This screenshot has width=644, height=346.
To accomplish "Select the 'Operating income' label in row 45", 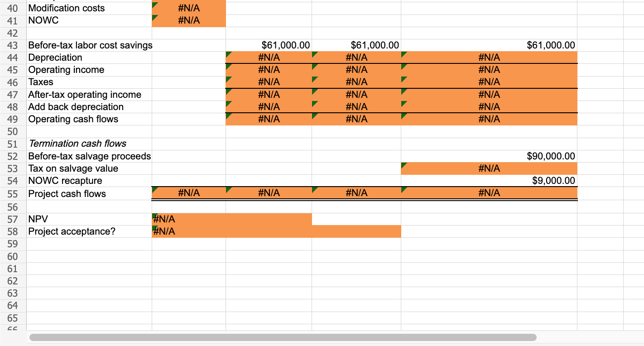I will click(89, 70).
